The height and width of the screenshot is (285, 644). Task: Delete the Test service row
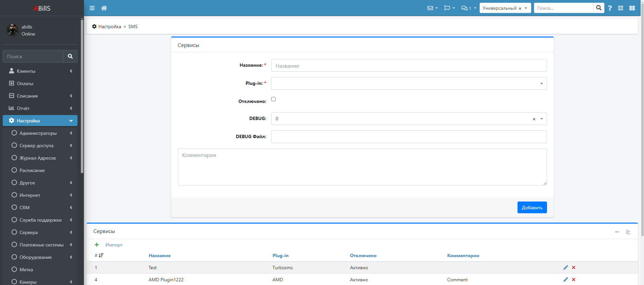pyautogui.click(x=574, y=268)
